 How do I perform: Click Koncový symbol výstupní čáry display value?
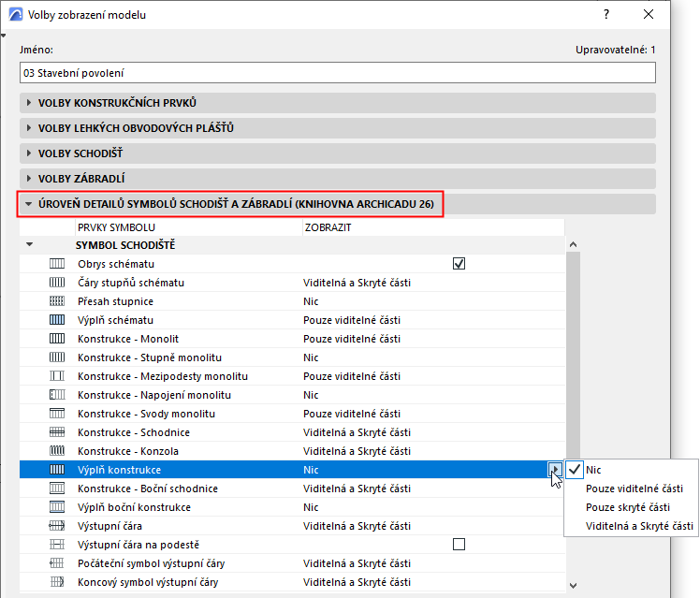(x=357, y=582)
